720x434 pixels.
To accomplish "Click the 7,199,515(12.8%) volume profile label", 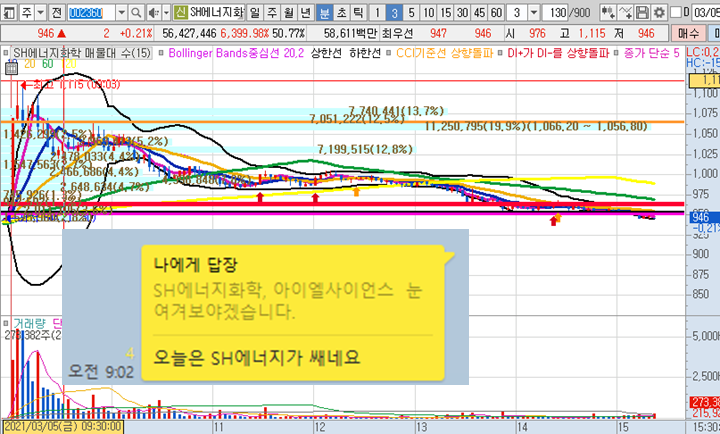I will (x=365, y=149).
